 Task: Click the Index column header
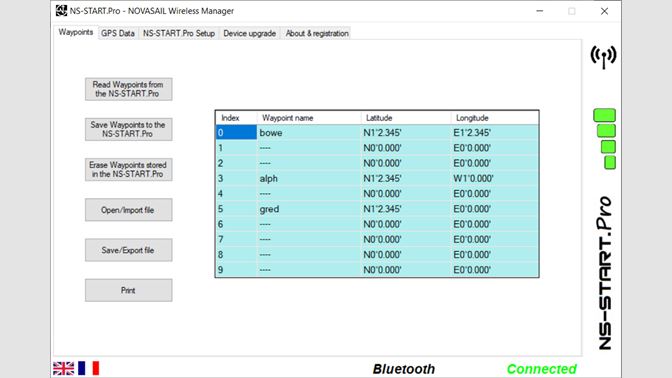click(237, 118)
